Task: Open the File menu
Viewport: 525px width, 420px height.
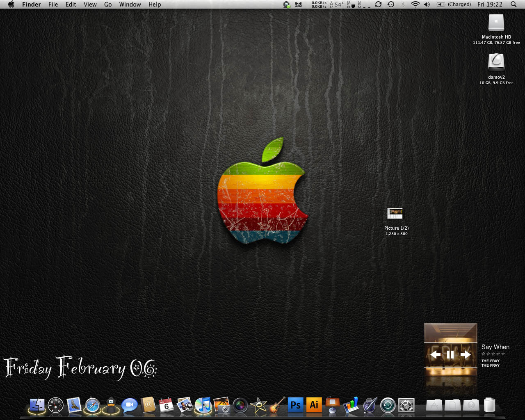Action: [x=53, y=5]
